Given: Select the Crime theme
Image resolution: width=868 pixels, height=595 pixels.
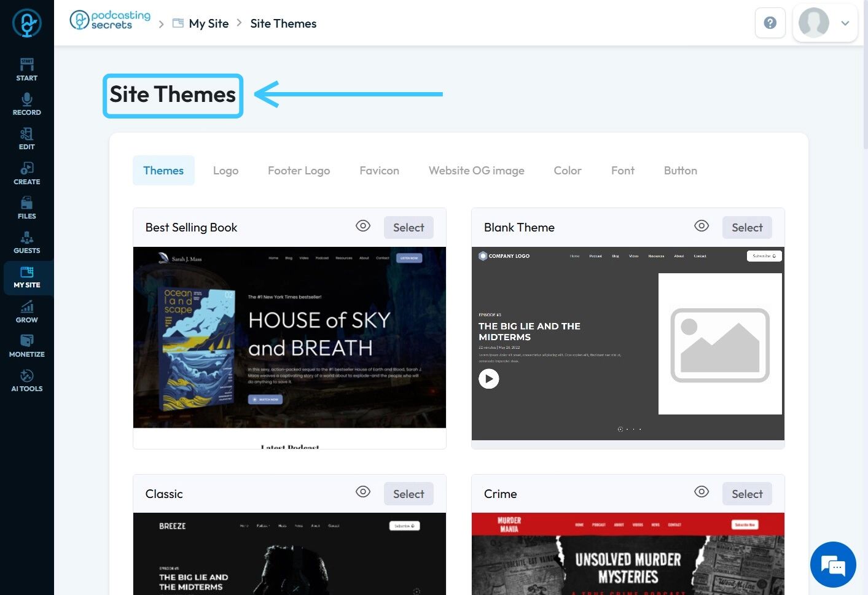Looking at the screenshot, I should coord(747,494).
